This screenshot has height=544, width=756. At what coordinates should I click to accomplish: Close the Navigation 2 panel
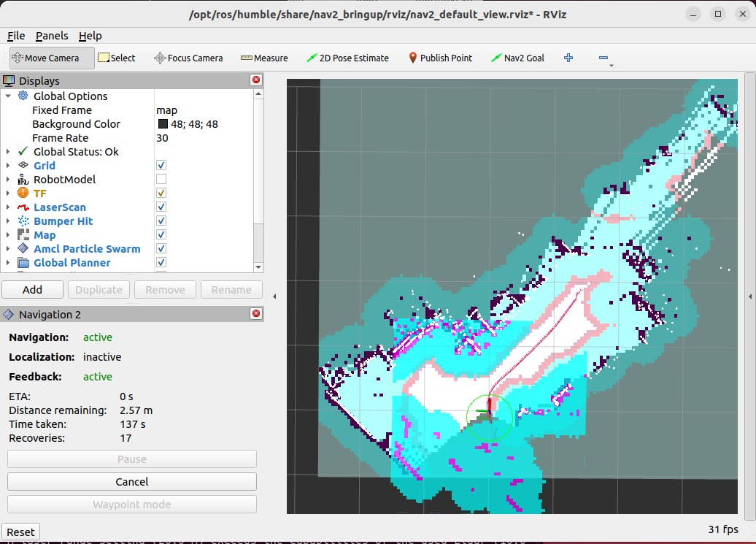pyautogui.click(x=256, y=314)
